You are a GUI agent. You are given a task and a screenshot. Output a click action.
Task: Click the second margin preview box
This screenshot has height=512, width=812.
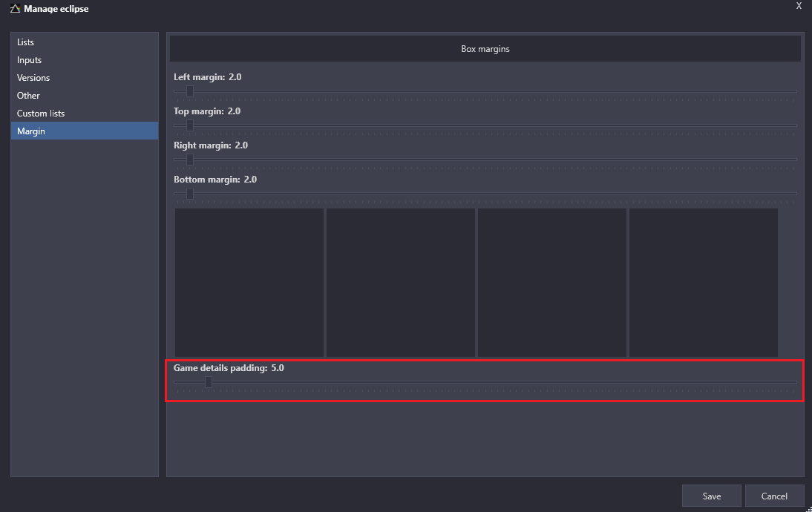coord(401,282)
